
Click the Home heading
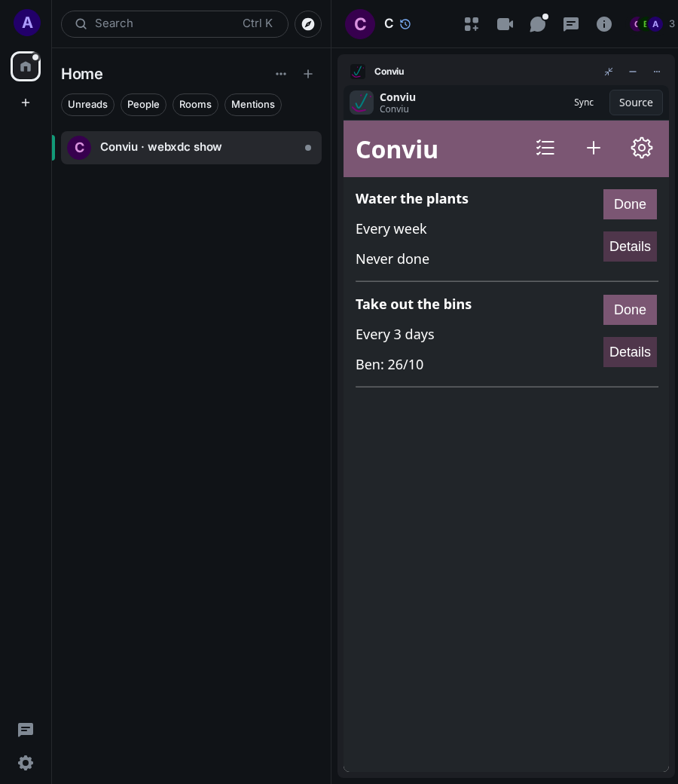pos(82,74)
